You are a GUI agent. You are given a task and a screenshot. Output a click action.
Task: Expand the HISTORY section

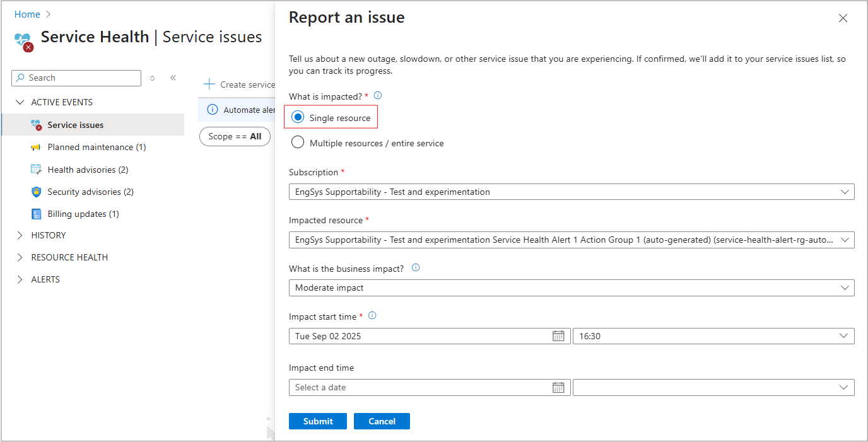point(20,235)
